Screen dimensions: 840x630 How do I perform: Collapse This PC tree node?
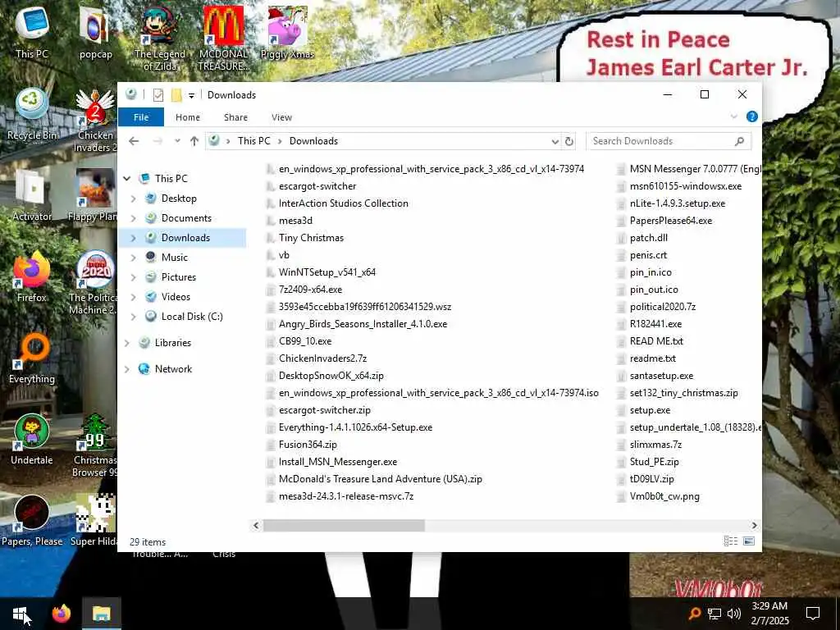[127, 178]
